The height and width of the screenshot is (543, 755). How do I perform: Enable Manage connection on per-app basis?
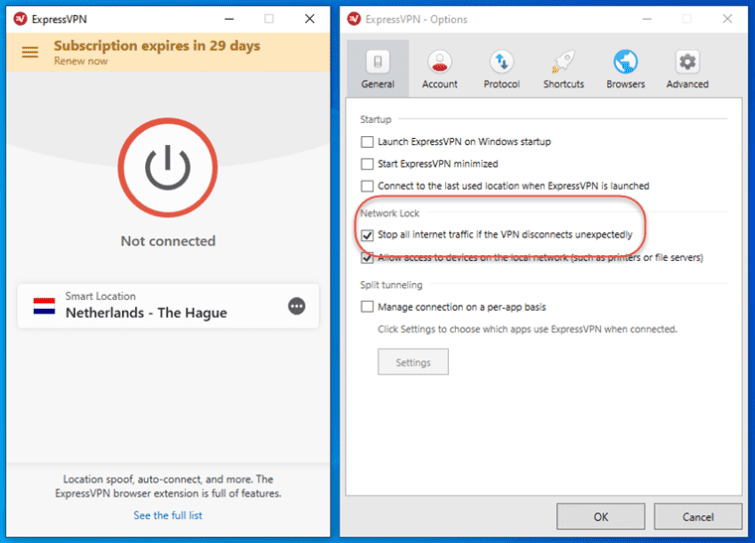pyautogui.click(x=368, y=307)
